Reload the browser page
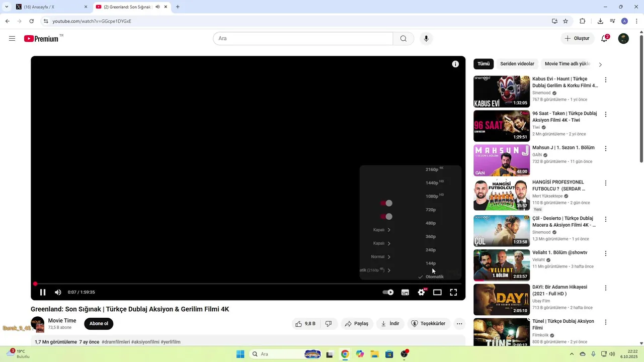Viewport: 644px width, 362px height. point(31,21)
